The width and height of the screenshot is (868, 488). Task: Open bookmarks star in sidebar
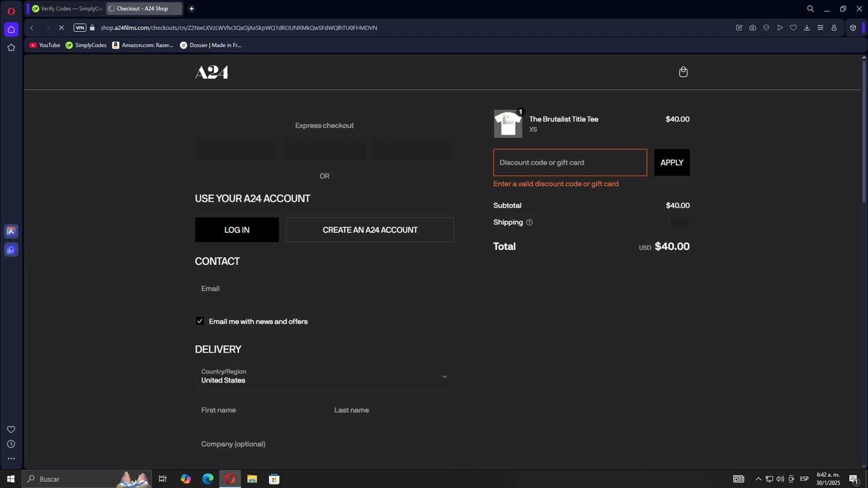click(x=11, y=48)
